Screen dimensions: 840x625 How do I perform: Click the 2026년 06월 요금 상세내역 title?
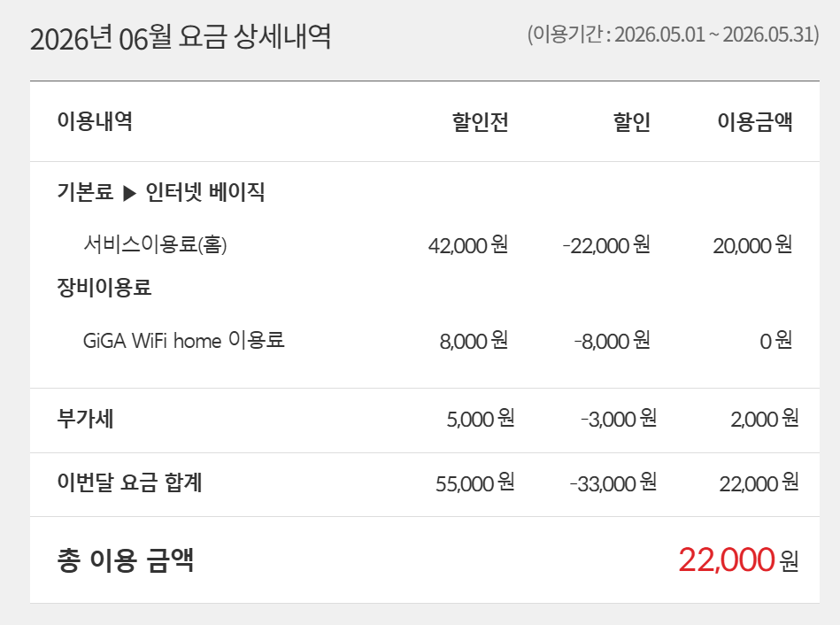(x=180, y=37)
